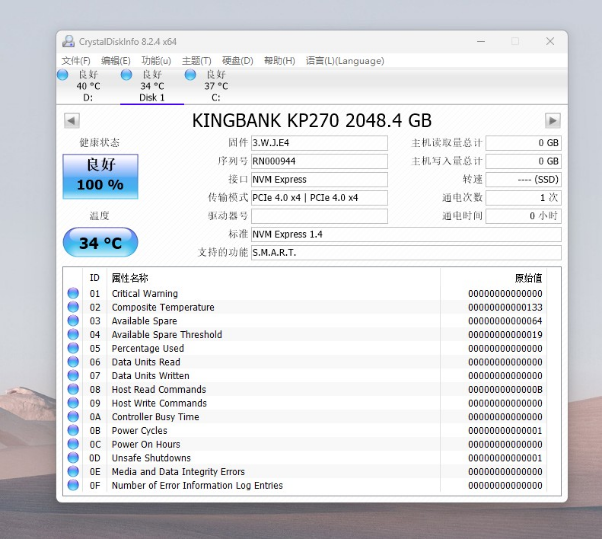Click the supported features field S.M.A.R.T.
602x539 pixels.
pyautogui.click(x=406, y=253)
